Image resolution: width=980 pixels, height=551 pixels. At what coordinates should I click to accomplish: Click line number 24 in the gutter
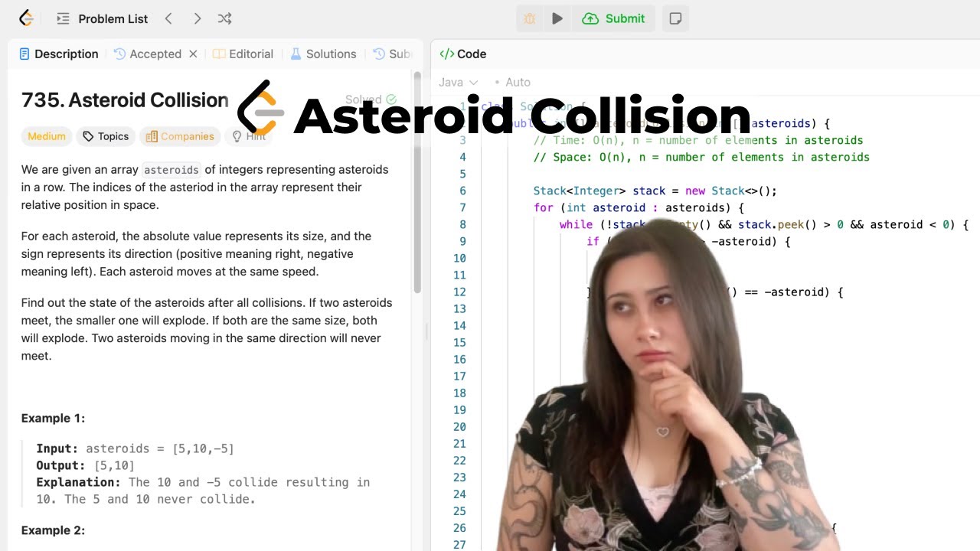459,494
